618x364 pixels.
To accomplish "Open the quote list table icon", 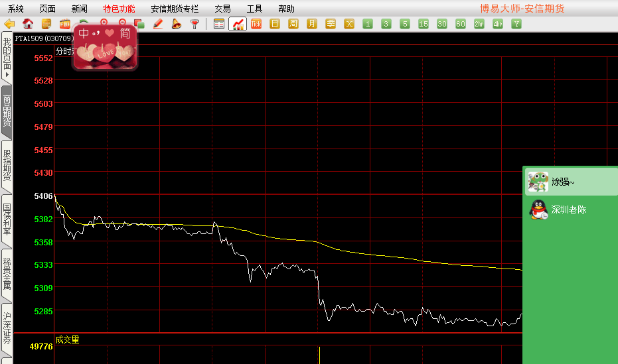I will [x=219, y=24].
